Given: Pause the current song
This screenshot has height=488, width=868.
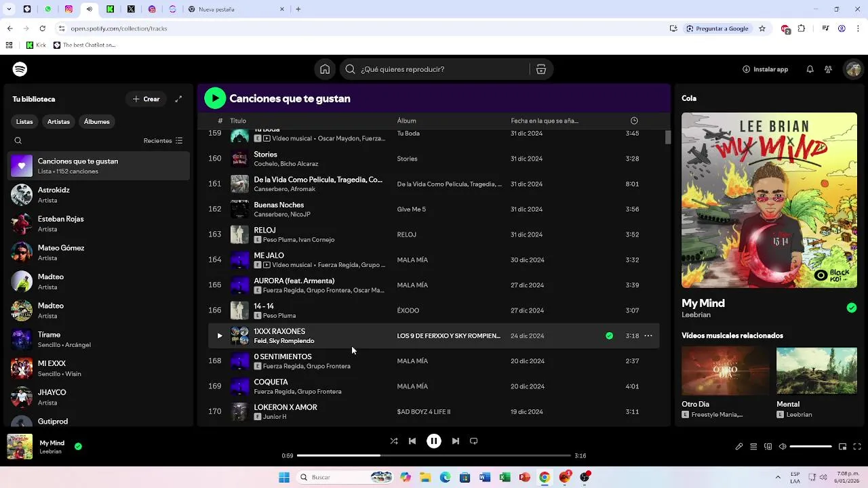Looking at the screenshot, I should tap(434, 441).
